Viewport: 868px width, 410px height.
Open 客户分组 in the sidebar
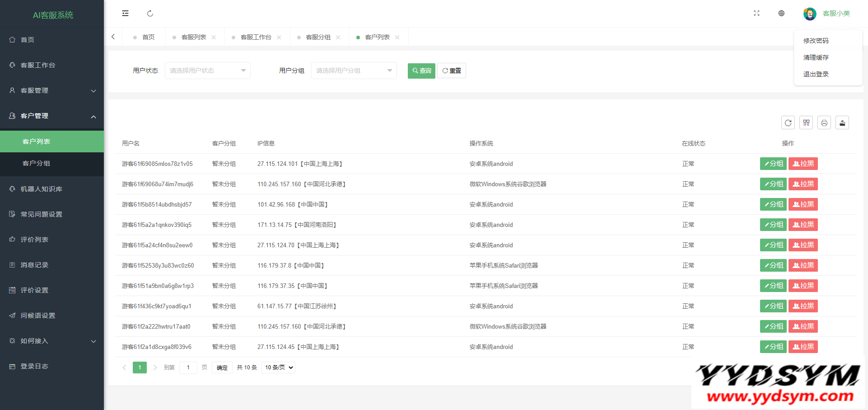pos(36,163)
